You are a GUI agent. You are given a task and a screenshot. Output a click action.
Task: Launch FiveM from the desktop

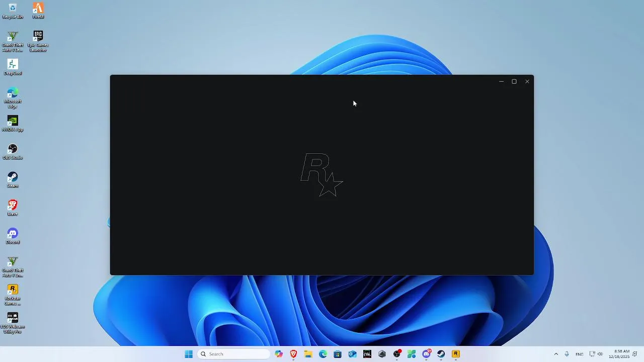click(x=38, y=11)
